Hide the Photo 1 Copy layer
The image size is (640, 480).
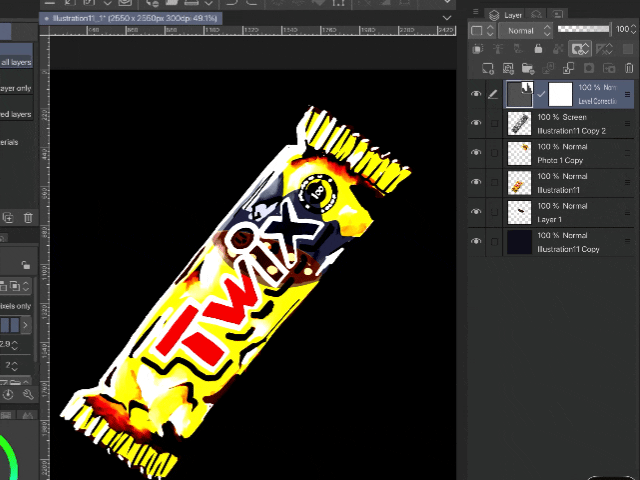coord(476,152)
